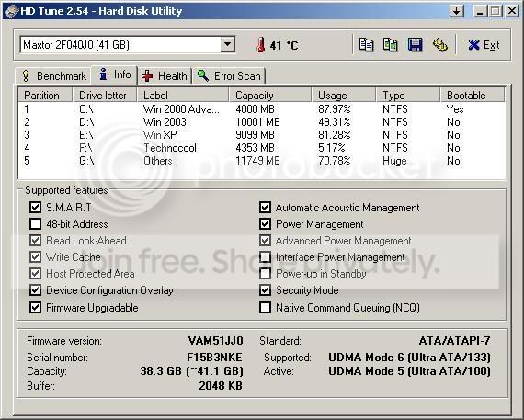Viewport: 524px width, 420px height.
Task: Select the Info tab
Action: click(x=115, y=74)
